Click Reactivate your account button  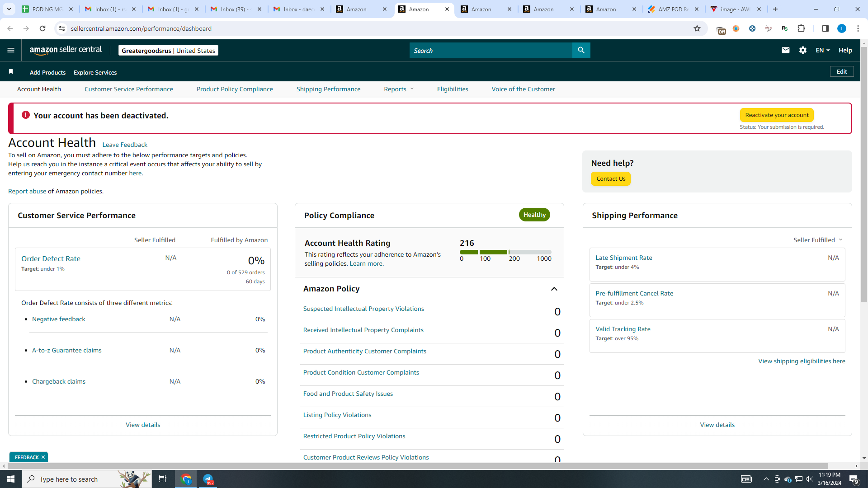tap(777, 115)
